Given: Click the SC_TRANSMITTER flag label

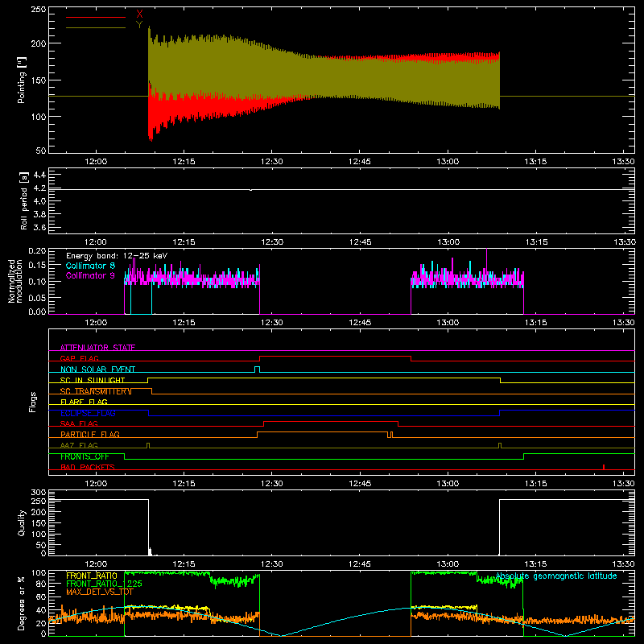Looking at the screenshot, I should click(x=96, y=391).
